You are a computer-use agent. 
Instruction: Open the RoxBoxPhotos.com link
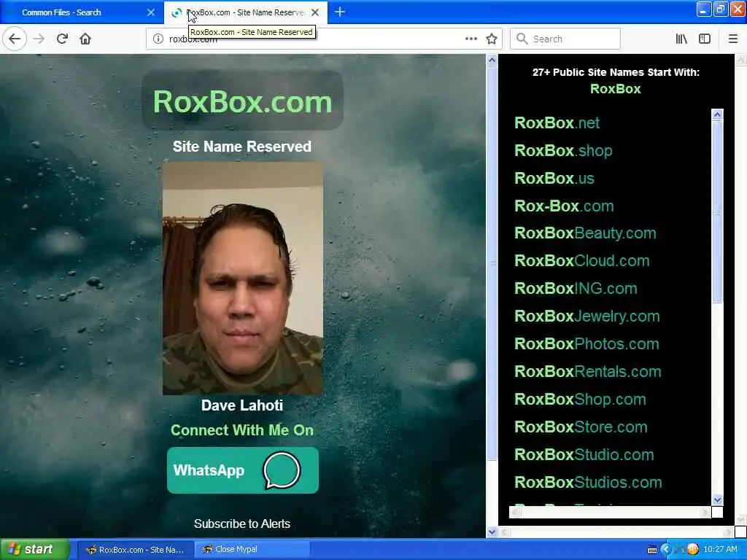coord(587,343)
